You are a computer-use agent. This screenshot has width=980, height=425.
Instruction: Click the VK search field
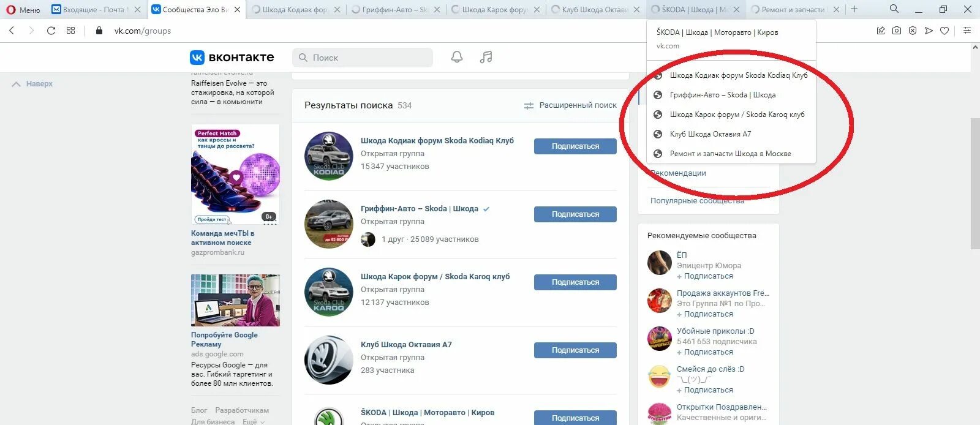coord(363,58)
